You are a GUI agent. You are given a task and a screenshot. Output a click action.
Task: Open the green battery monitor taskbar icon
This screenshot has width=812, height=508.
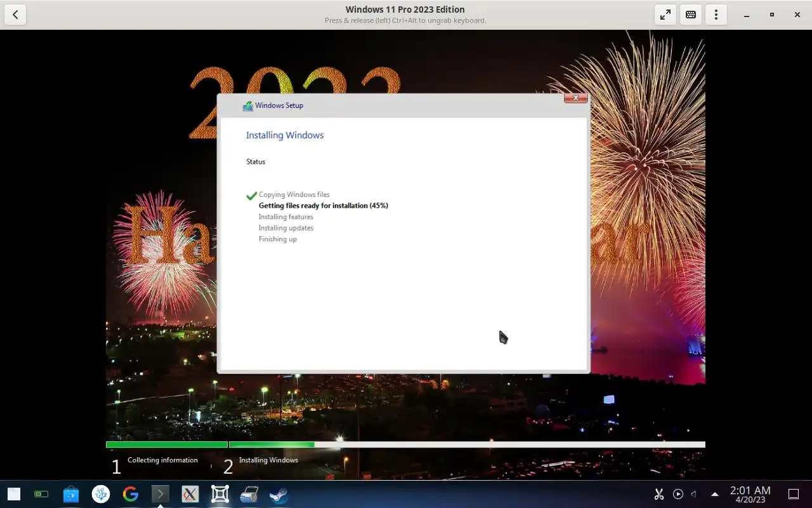click(41, 494)
